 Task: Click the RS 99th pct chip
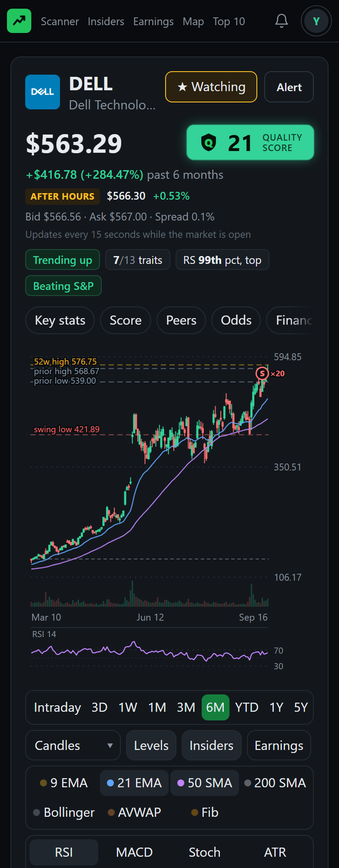[x=223, y=260]
